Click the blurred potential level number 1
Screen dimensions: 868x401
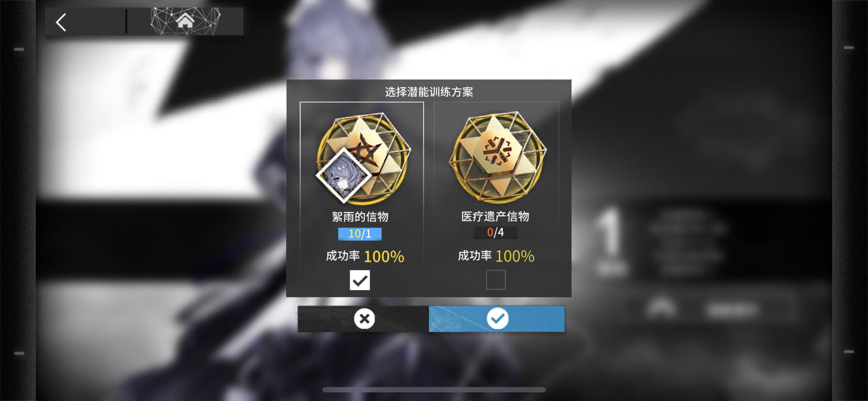point(611,232)
